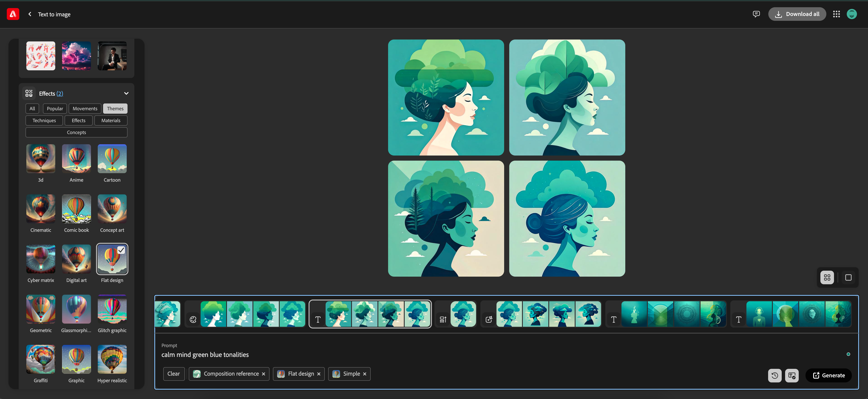Switch to single image view

pos(848,277)
